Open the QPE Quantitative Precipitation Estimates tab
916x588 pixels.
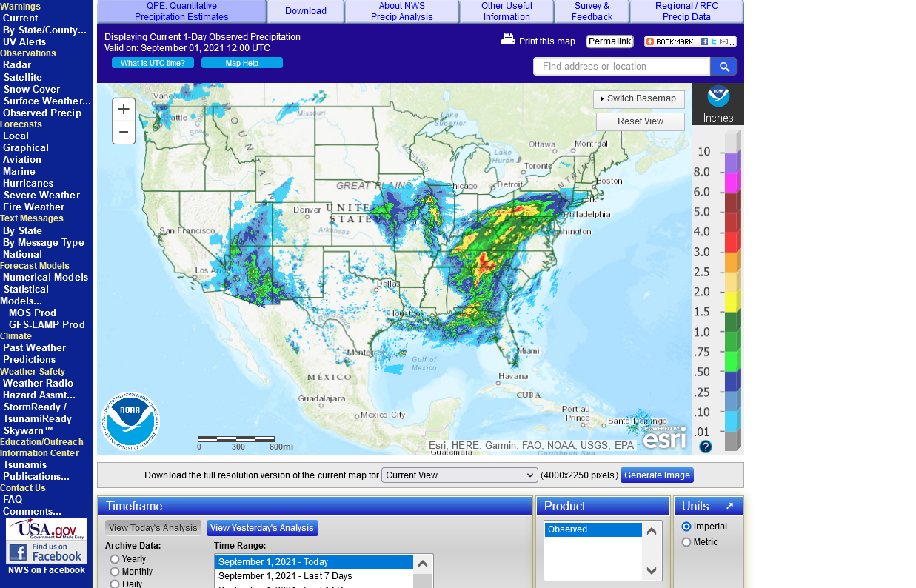coord(182,11)
